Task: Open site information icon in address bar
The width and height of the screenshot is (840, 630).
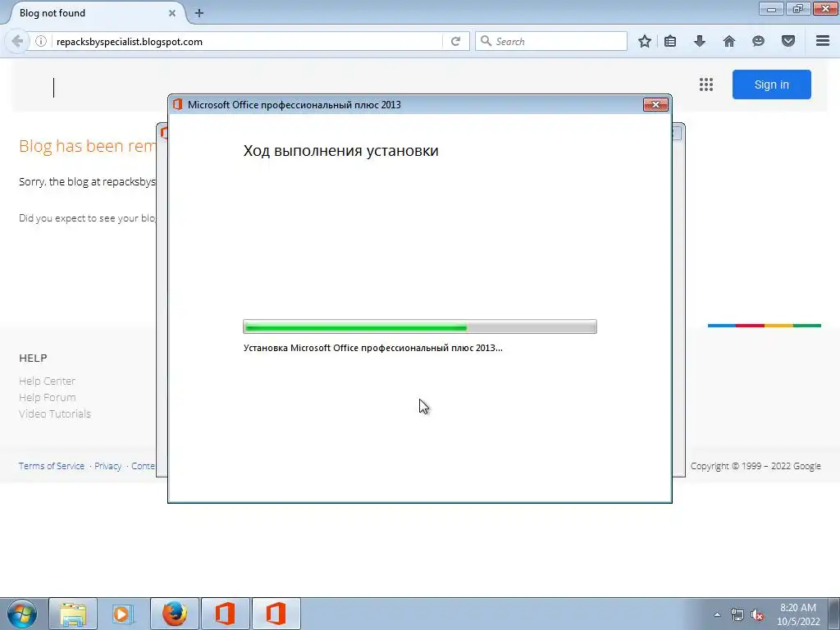Action: coord(41,41)
